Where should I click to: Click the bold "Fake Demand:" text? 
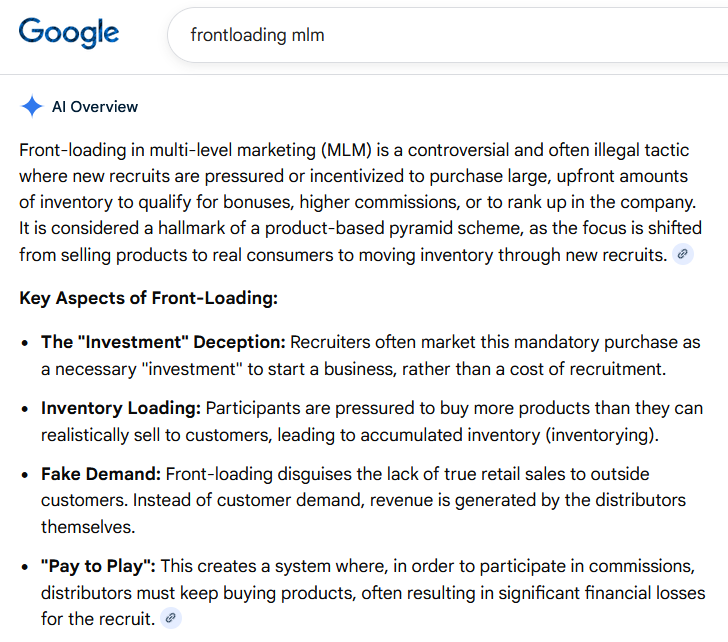tap(100, 475)
